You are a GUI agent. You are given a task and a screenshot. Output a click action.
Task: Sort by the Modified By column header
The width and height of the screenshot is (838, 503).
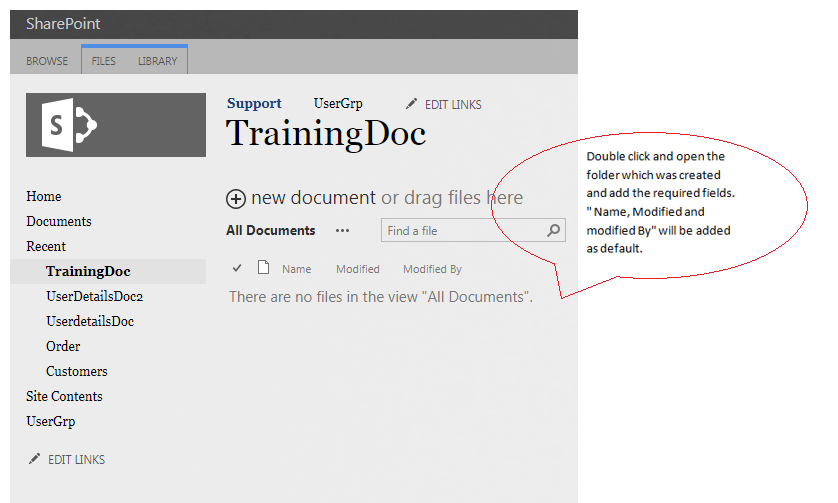(x=432, y=269)
